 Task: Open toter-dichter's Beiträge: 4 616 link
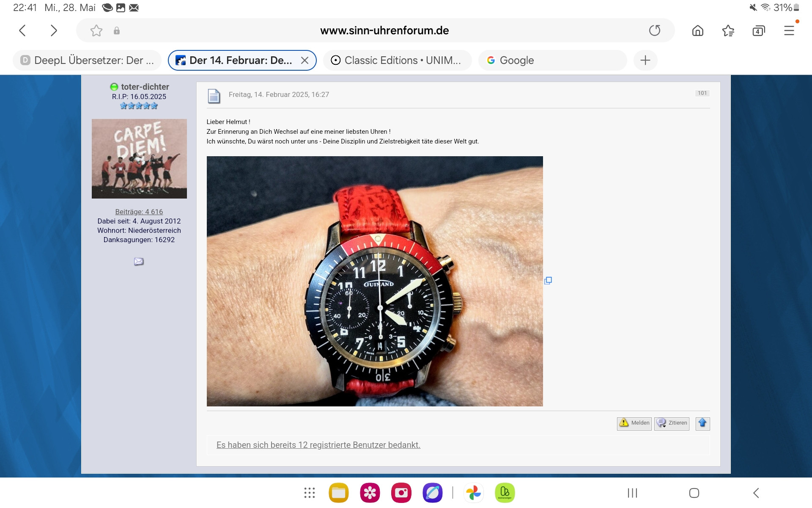click(139, 212)
